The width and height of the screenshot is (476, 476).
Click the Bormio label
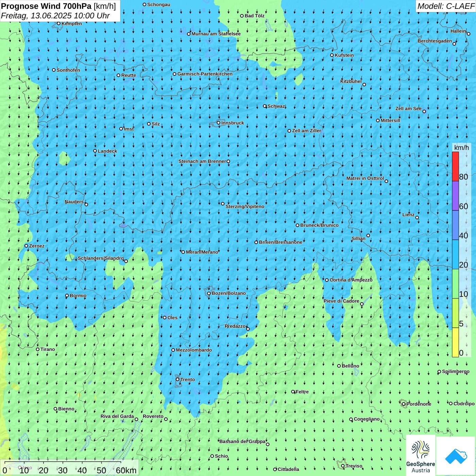pyautogui.click(x=78, y=295)
